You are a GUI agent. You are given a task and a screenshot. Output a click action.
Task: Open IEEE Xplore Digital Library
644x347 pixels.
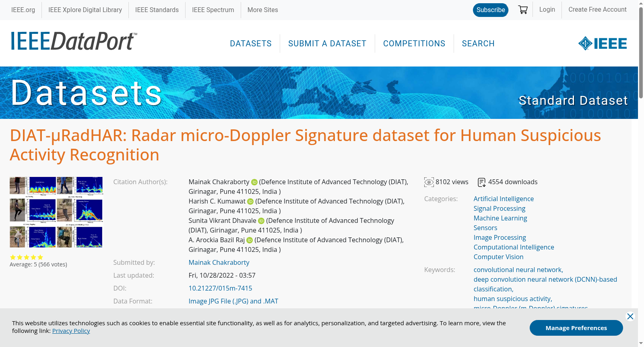[x=85, y=10]
